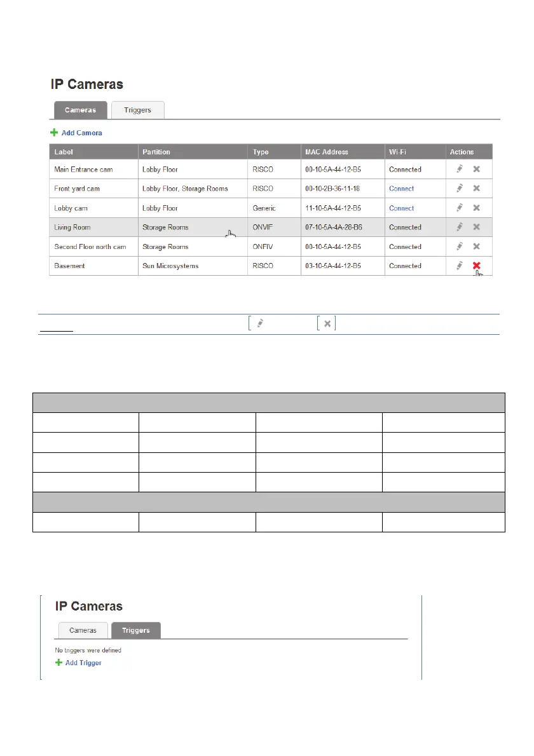Edit the Main Entrance cam row
Viewport: 534px width, 756px height.
460,169
